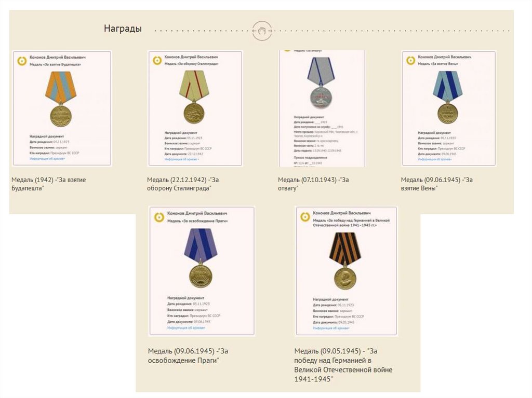The height and width of the screenshot is (398, 532).
Task: Open the striped-ribbon Victory over Germany medal image
Action: (x=345, y=261)
